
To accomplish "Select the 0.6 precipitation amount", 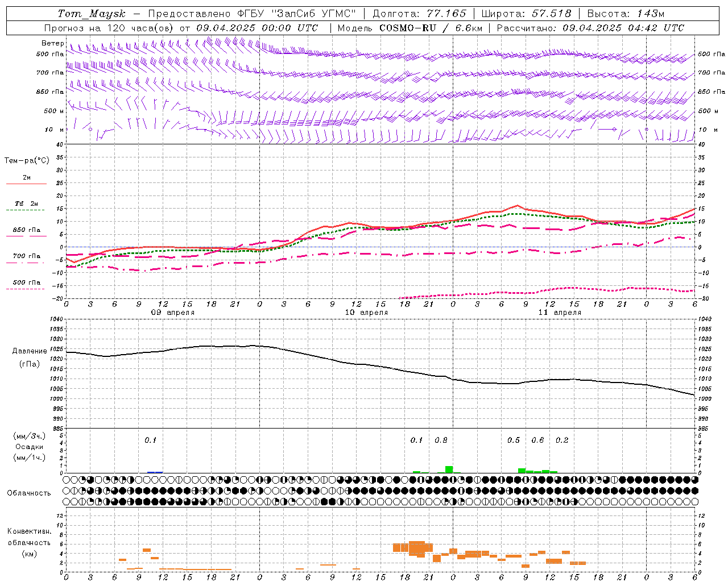I will [537, 440].
